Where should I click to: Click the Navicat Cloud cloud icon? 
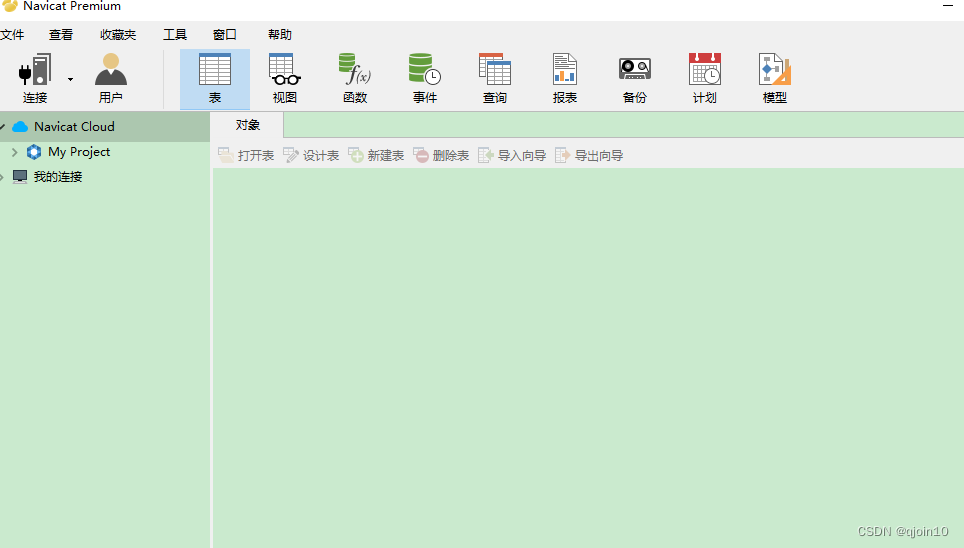[x=20, y=127]
